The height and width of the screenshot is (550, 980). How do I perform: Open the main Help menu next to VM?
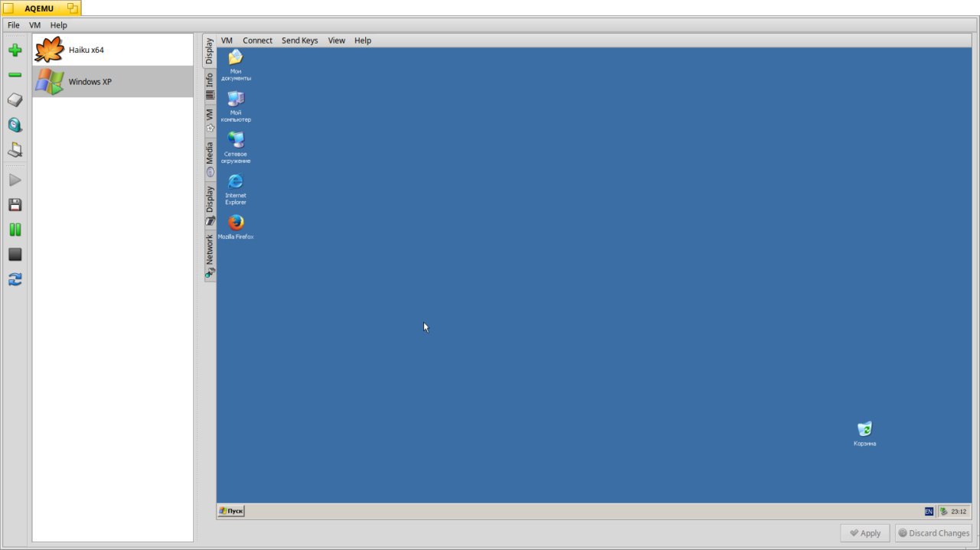59,24
